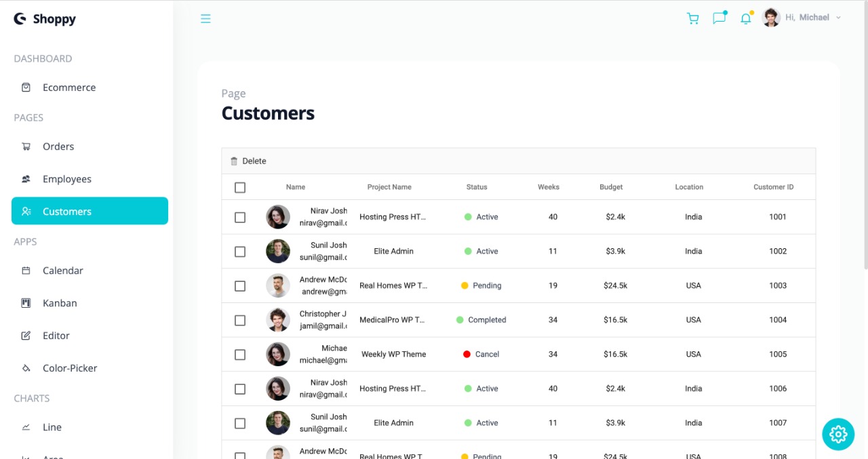Click the Orders cart icon in sidebar
The width and height of the screenshot is (868, 459).
[x=26, y=146]
